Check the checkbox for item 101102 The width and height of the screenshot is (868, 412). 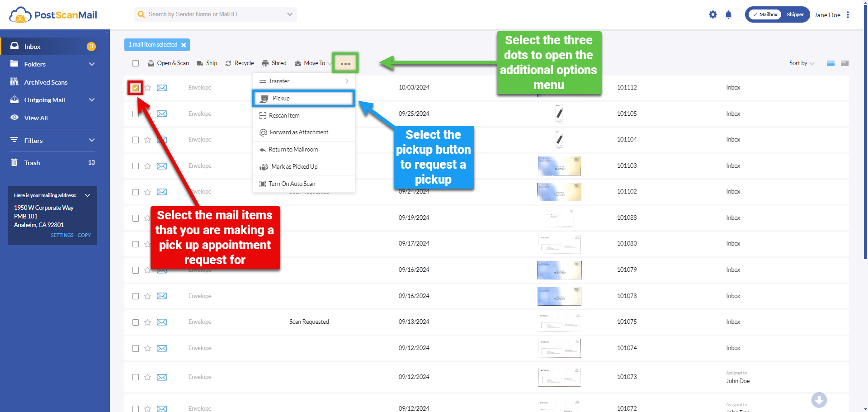[x=136, y=192]
